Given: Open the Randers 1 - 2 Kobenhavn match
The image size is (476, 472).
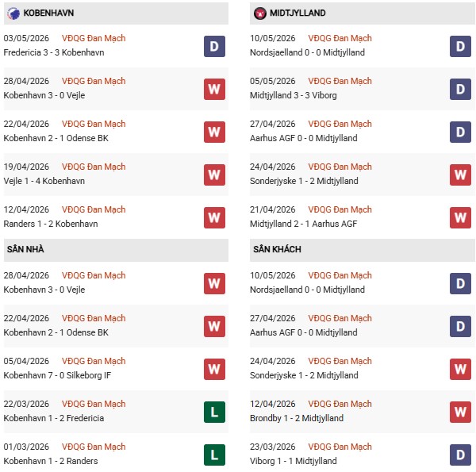Looking at the screenshot, I should point(51,224).
